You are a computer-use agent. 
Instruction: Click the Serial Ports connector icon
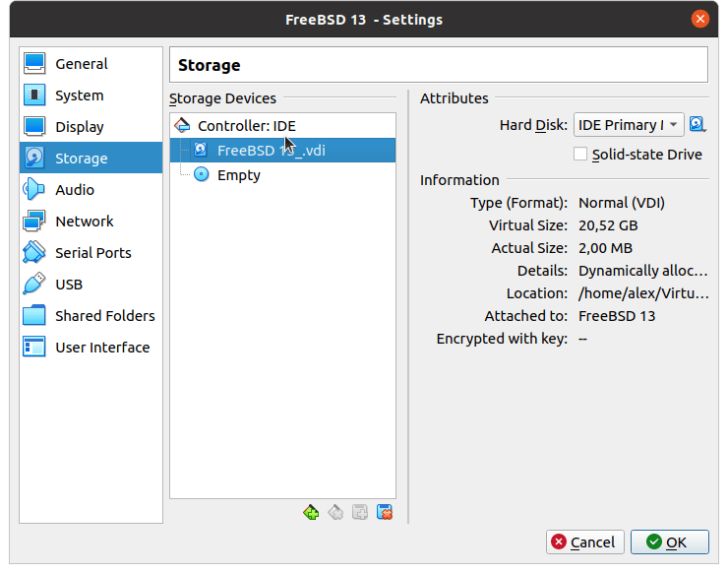tap(34, 253)
